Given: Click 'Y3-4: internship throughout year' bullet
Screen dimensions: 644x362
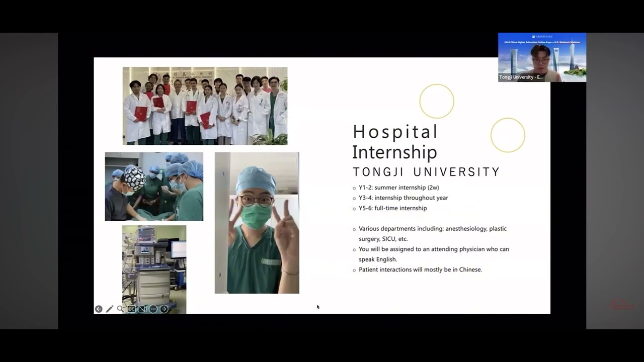Looking at the screenshot, I should [403, 198].
